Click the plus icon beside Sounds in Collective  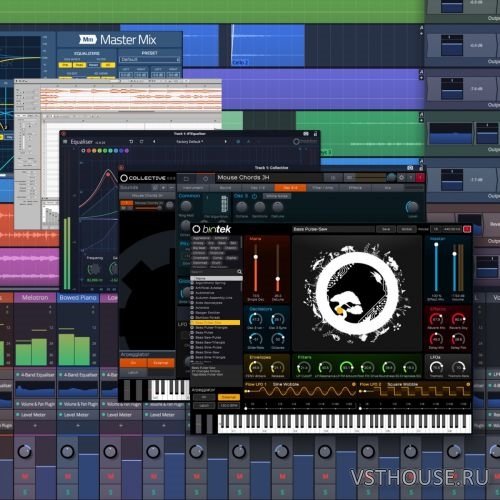coord(163,188)
